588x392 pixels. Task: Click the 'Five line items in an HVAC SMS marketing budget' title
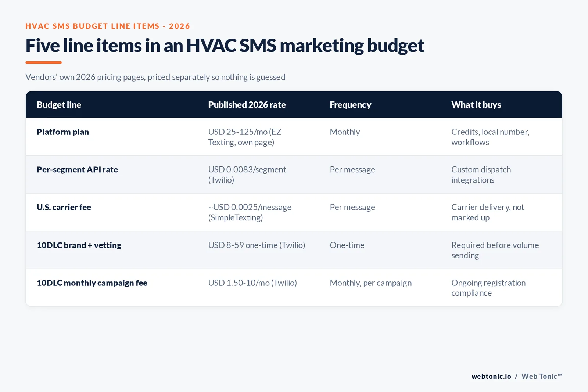click(225, 46)
